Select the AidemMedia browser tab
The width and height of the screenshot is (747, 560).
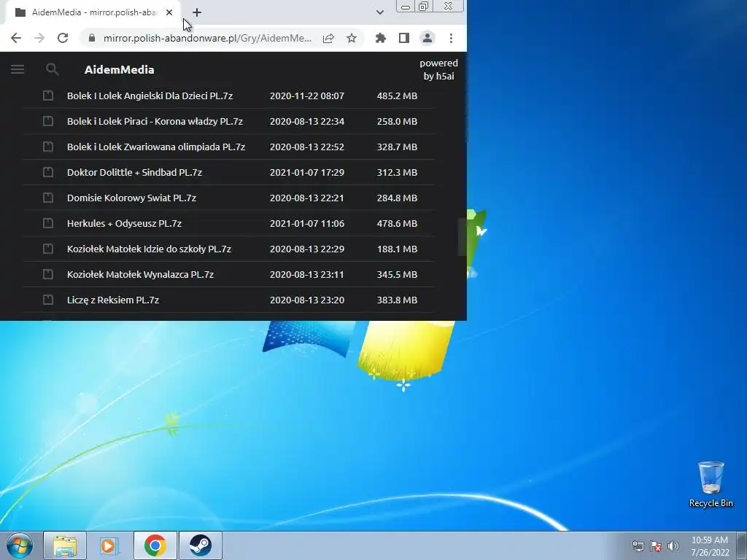[x=94, y=12]
